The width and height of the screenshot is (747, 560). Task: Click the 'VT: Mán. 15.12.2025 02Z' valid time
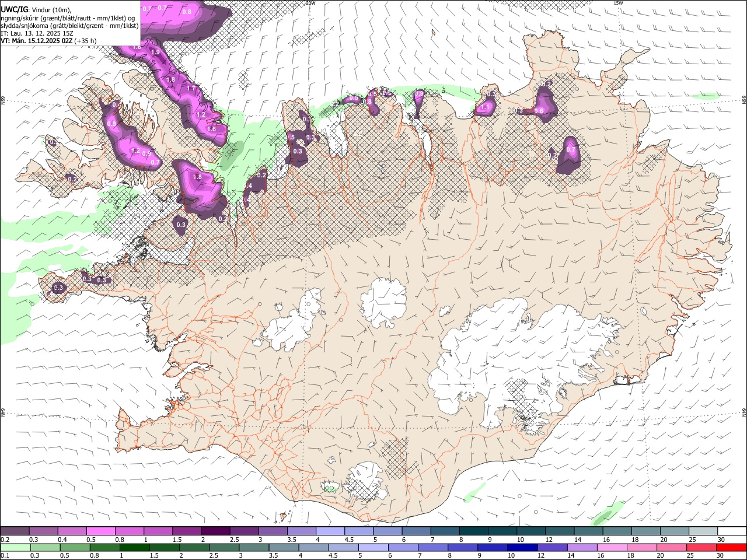tap(36, 41)
